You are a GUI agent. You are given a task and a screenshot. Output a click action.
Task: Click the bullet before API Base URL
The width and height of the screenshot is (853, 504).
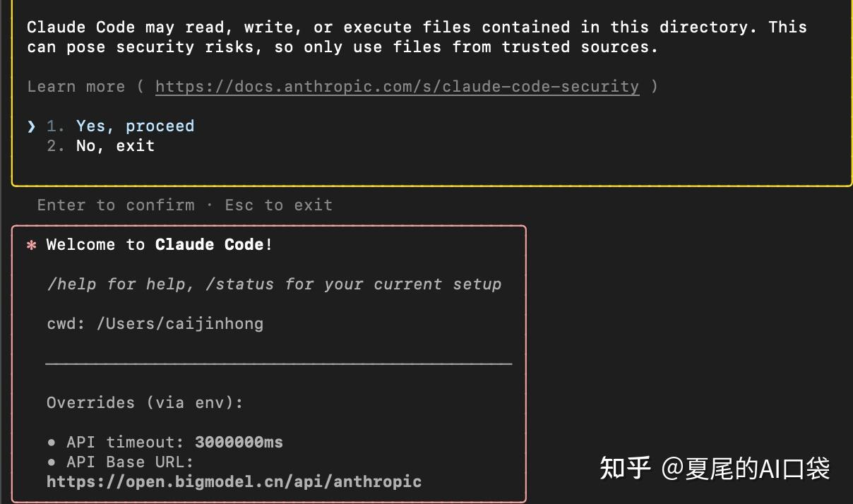tap(52, 462)
